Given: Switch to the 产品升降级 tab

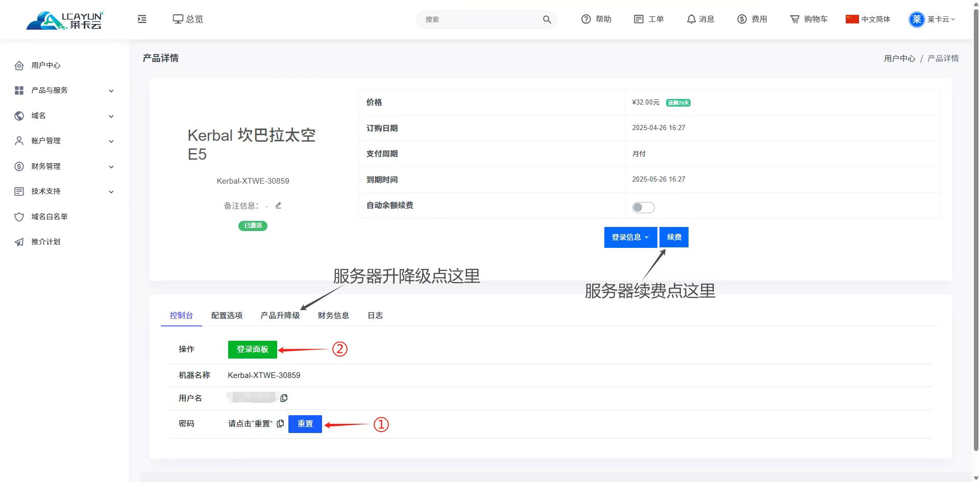Looking at the screenshot, I should point(280,315).
